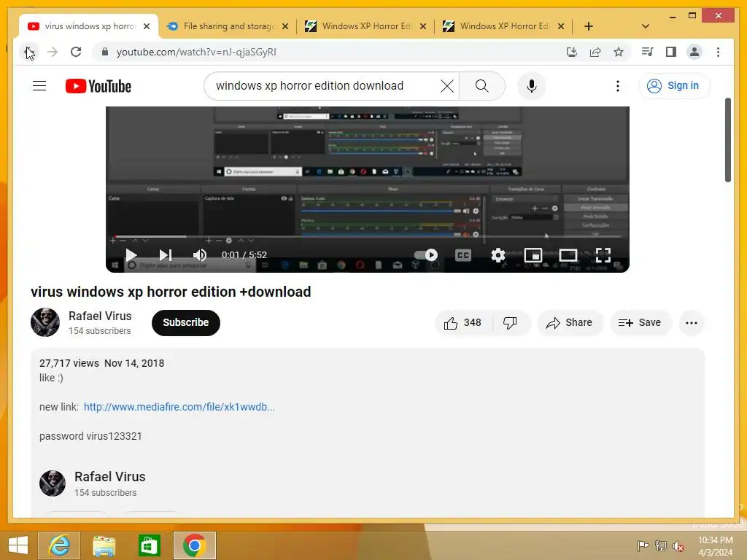Image resolution: width=747 pixels, height=560 pixels.
Task: Seek on the video progress bar
Action: [368, 236]
